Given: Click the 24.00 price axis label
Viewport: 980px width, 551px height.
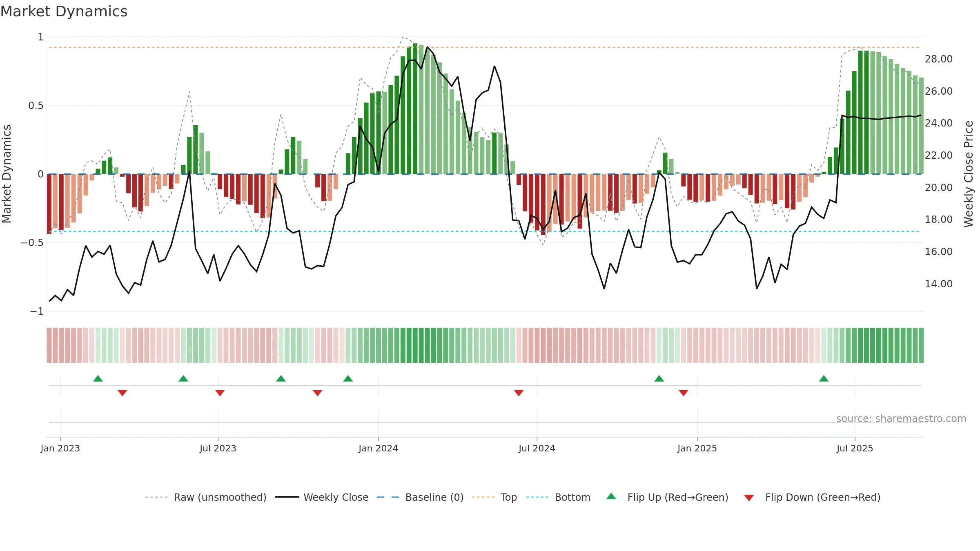Looking at the screenshot, I should click(x=939, y=123).
